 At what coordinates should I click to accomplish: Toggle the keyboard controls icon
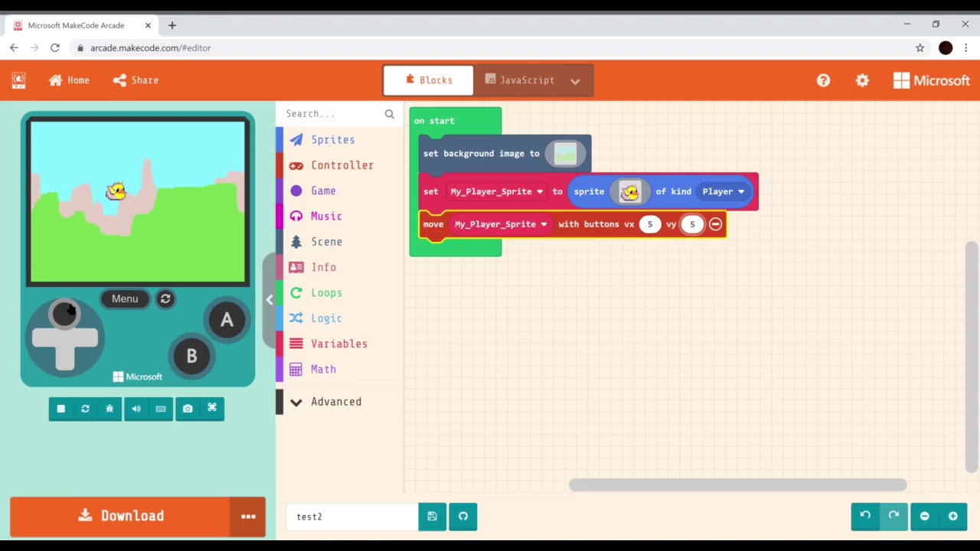coord(161,409)
